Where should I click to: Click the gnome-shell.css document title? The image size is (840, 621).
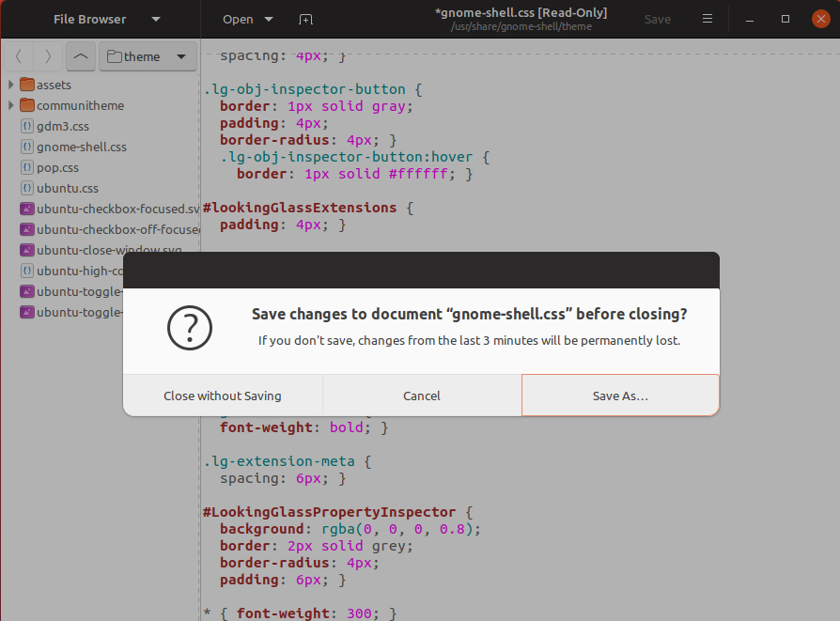(521, 13)
